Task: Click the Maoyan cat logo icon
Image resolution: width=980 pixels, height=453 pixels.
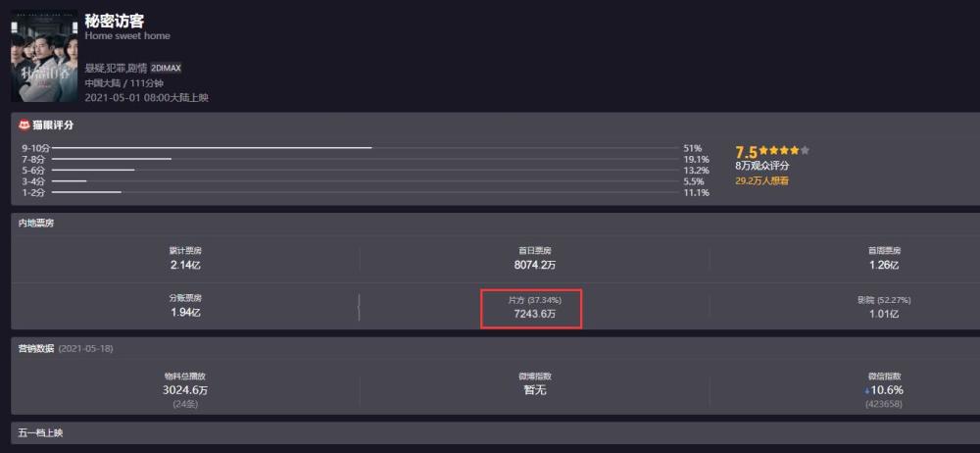Action: (24, 126)
